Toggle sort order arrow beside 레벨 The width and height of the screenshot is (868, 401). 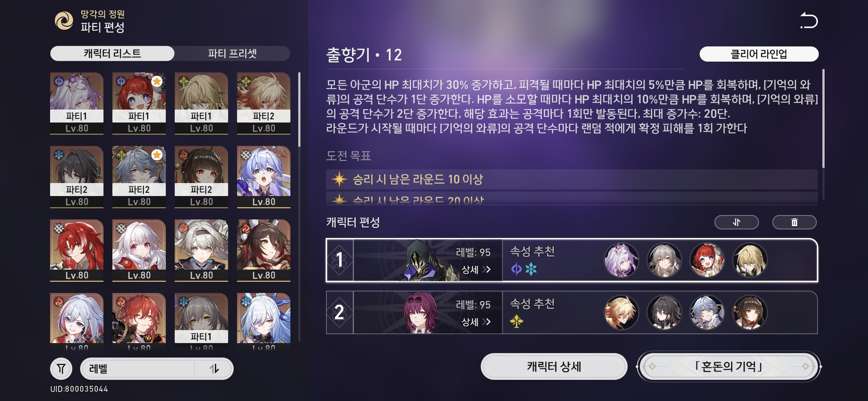coord(214,369)
